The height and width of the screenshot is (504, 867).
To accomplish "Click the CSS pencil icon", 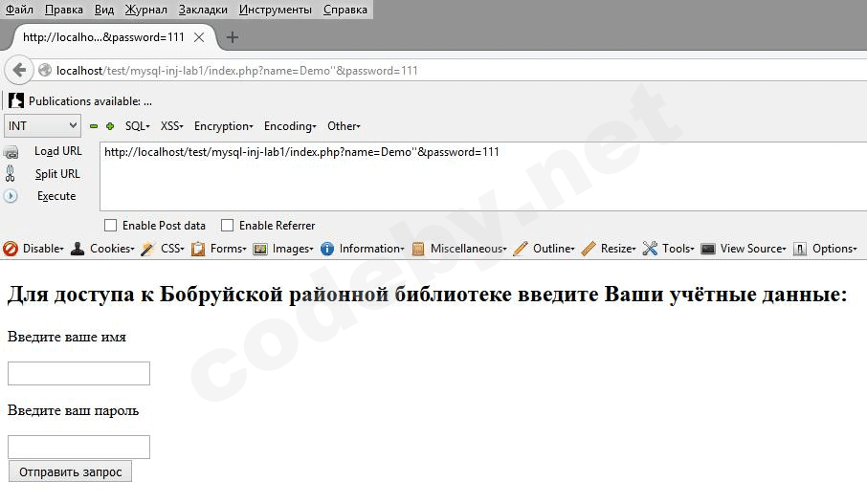I will coord(147,249).
